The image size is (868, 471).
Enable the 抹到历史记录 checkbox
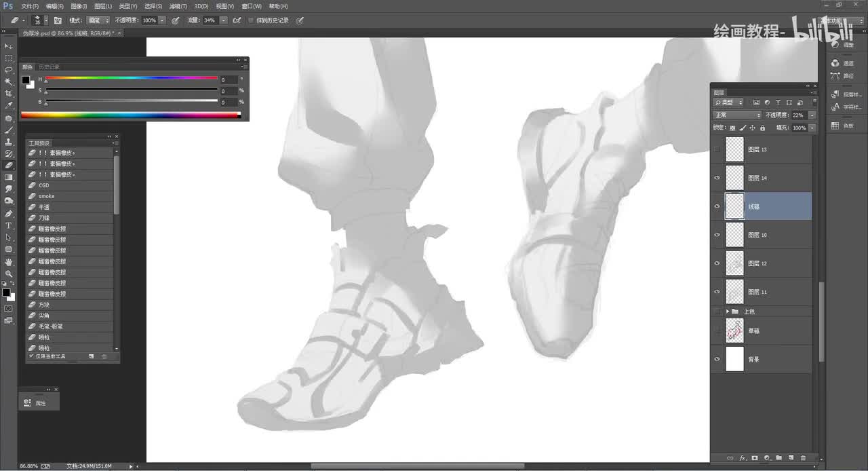click(251, 20)
